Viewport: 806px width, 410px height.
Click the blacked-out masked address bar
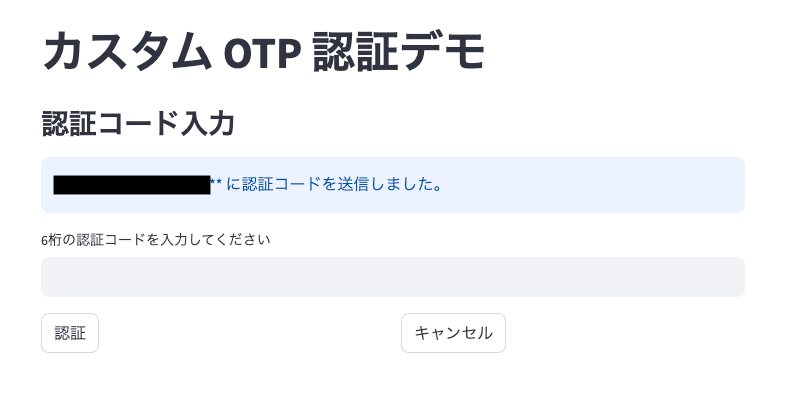click(131, 185)
